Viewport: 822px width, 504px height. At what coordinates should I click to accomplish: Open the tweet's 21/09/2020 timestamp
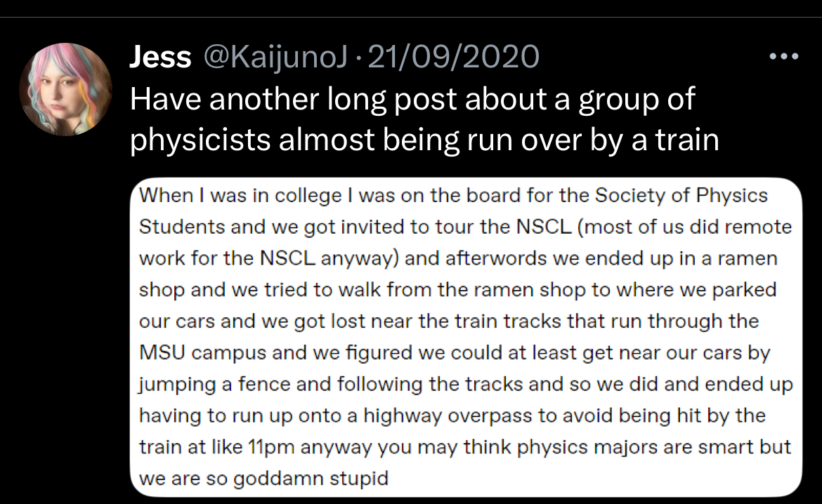453,57
